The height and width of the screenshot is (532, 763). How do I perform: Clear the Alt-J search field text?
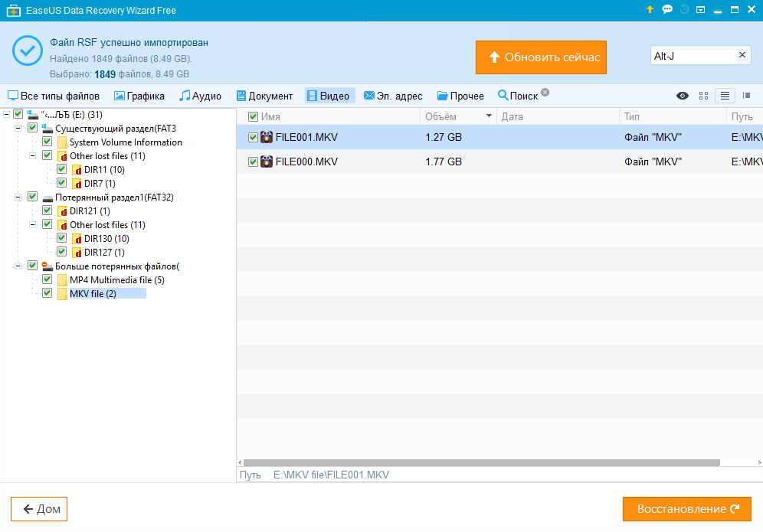point(742,55)
